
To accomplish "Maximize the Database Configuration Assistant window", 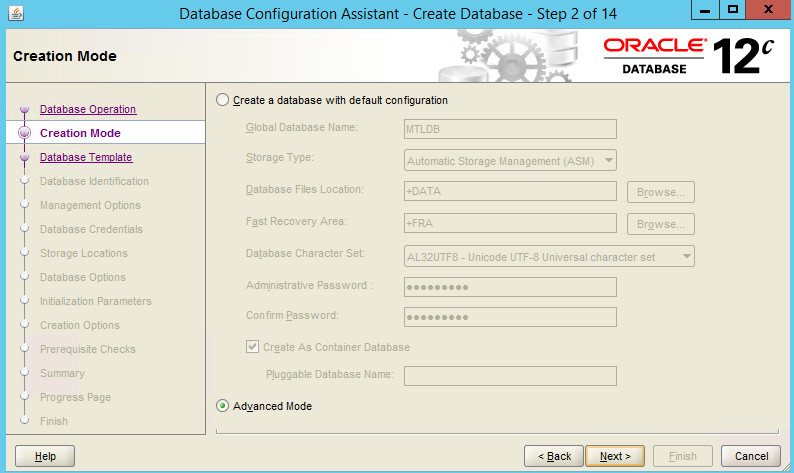I will (732, 10).
